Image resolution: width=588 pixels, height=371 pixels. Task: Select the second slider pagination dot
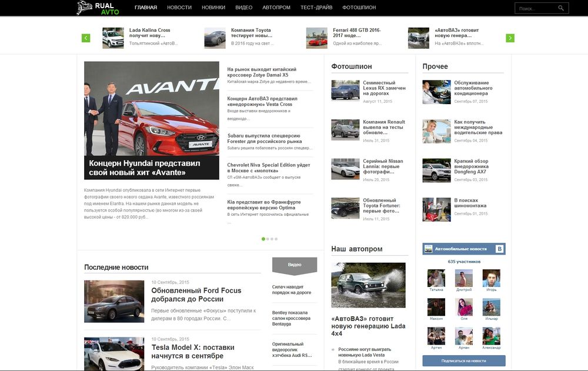[268, 239]
